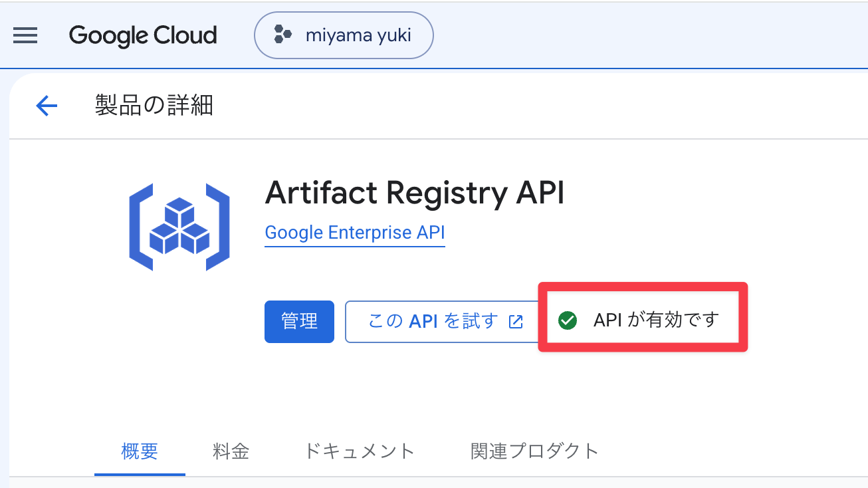The width and height of the screenshot is (868, 488).
Task: Click the Artifact Registry API title
Action: click(x=414, y=193)
